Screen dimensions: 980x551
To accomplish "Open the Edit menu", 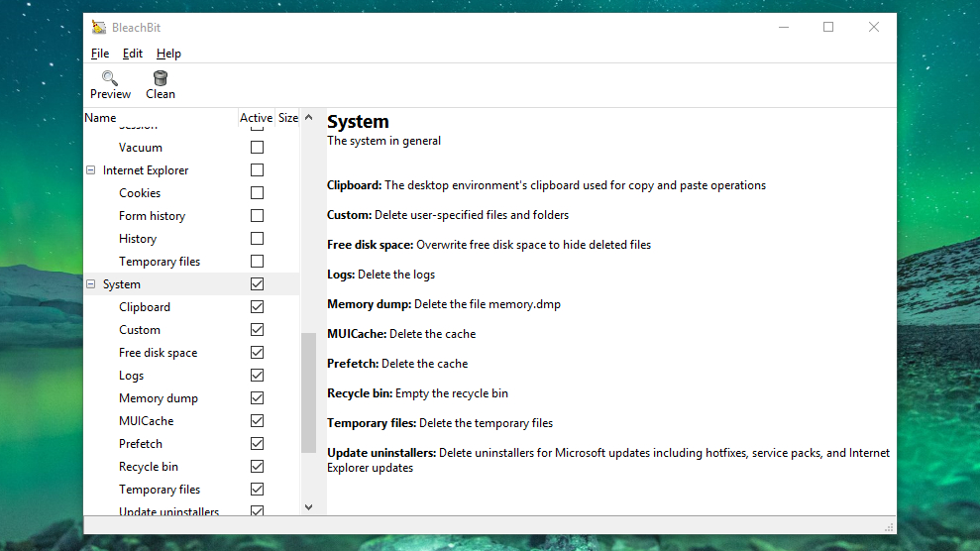I will click(x=133, y=54).
